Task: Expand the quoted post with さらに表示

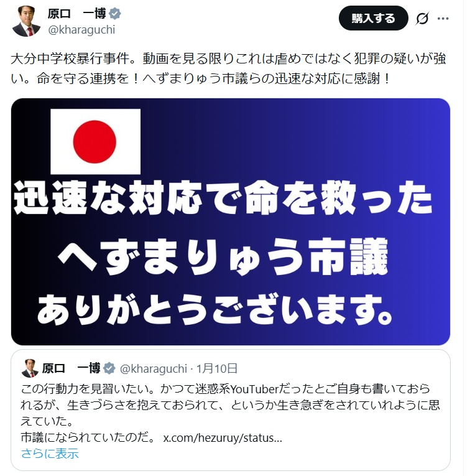Action: (50, 454)
